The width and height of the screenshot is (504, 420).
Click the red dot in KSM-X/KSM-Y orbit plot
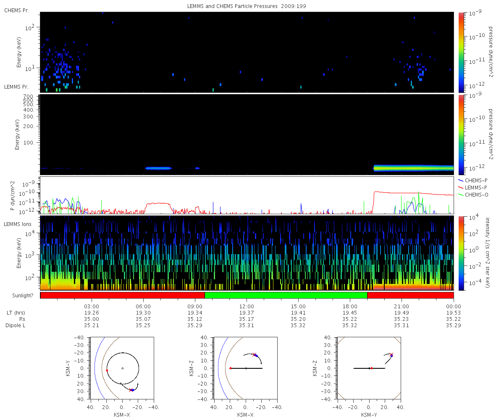(x=107, y=370)
